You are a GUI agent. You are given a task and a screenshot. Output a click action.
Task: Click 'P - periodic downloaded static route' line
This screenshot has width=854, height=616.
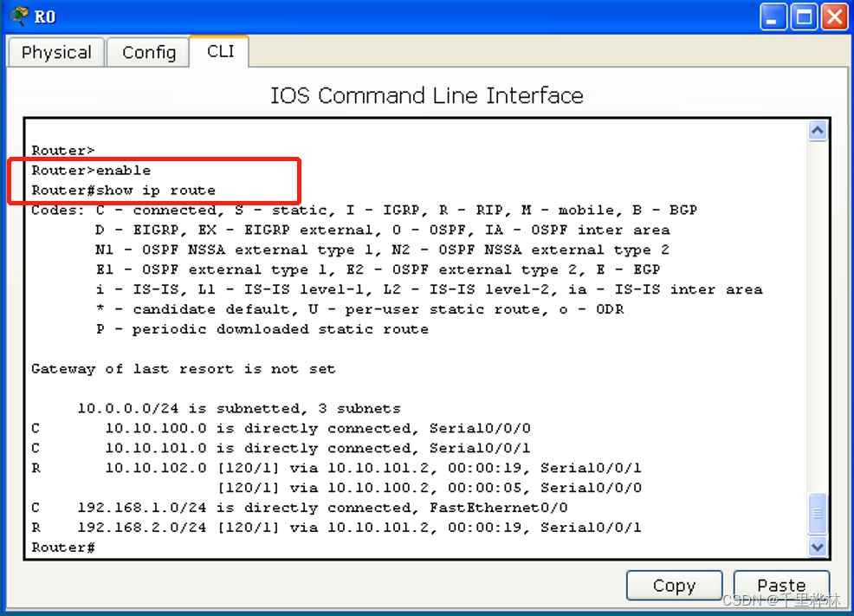(262, 329)
